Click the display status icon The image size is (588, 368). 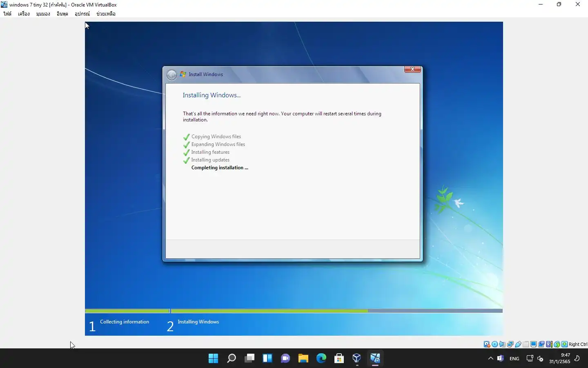[x=533, y=344]
